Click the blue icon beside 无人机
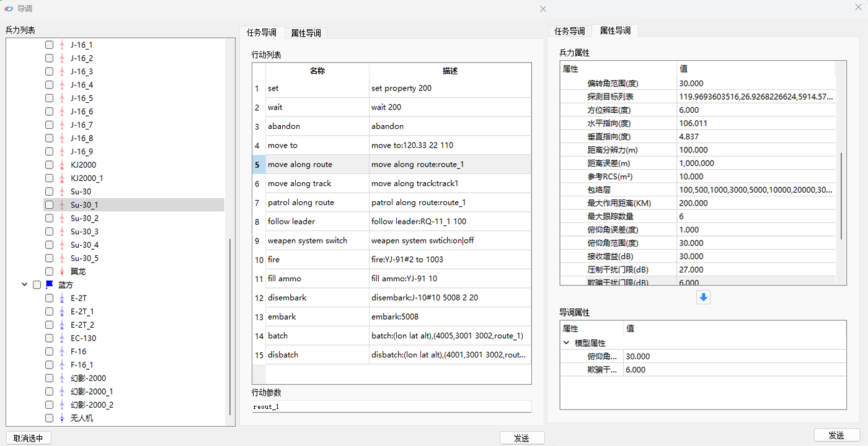 coord(61,419)
